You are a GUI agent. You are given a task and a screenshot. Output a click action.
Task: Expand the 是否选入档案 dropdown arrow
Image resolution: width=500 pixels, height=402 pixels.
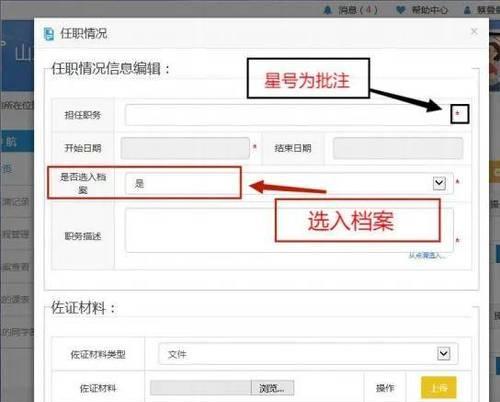click(439, 183)
